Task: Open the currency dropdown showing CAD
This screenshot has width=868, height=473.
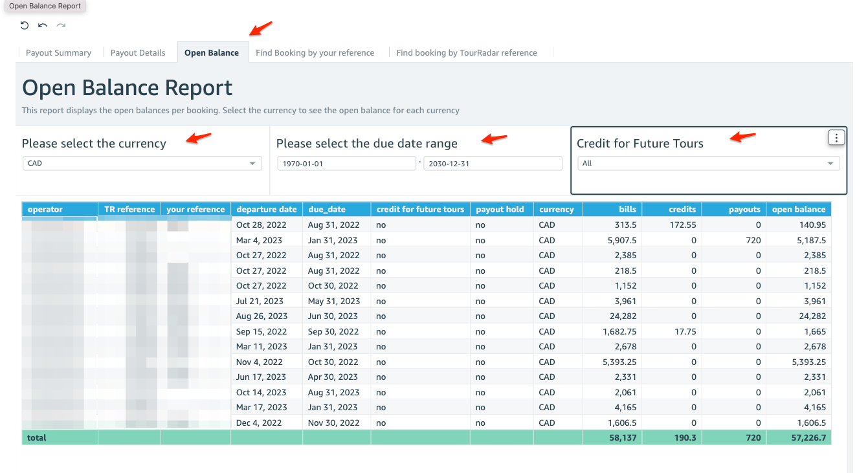Action: pyautogui.click(x=142, y=163)
